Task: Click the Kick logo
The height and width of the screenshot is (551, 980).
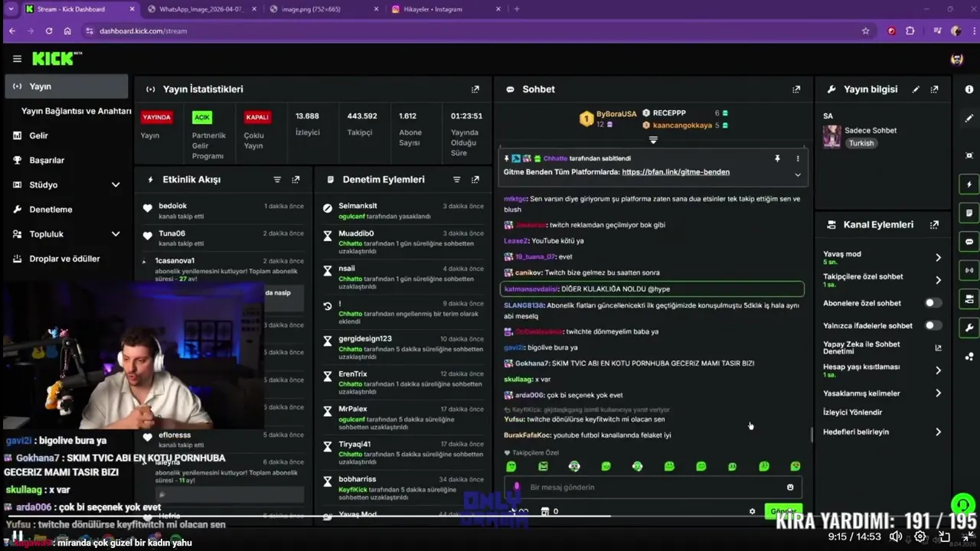Action: (x=57, y=59)
